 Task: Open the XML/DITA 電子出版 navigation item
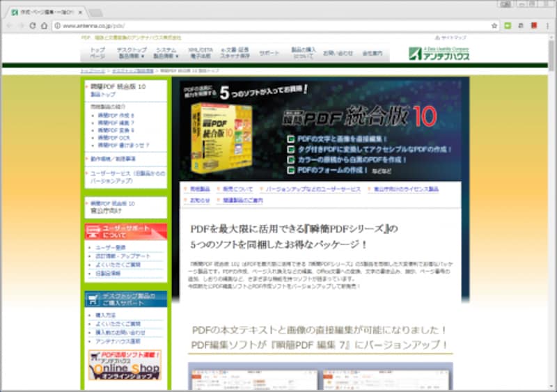[x=201, y=53]
